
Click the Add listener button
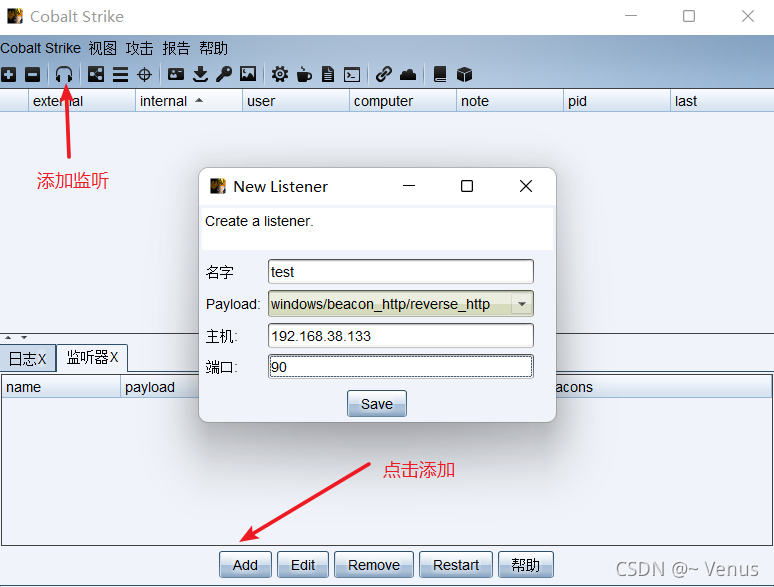coord(245,565)
